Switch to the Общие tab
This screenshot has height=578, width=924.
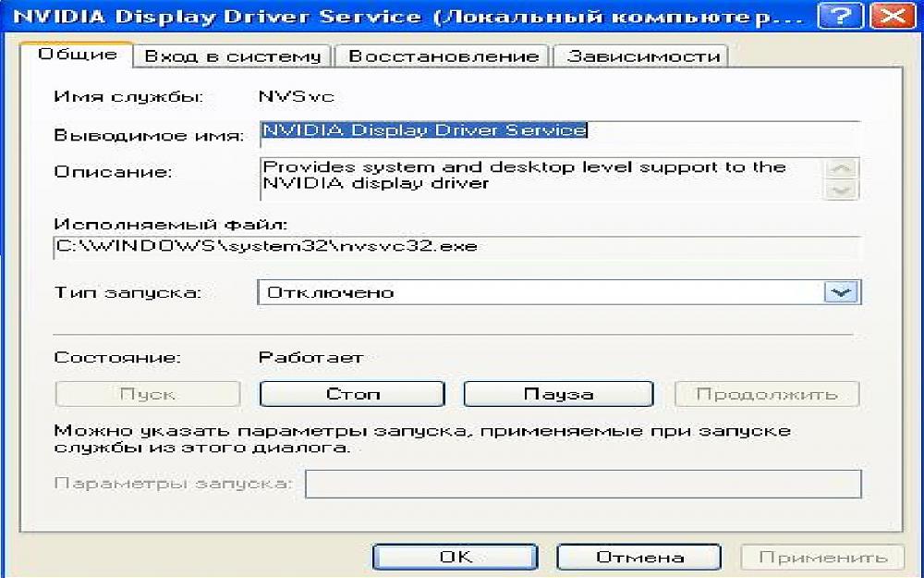(77, 55)
